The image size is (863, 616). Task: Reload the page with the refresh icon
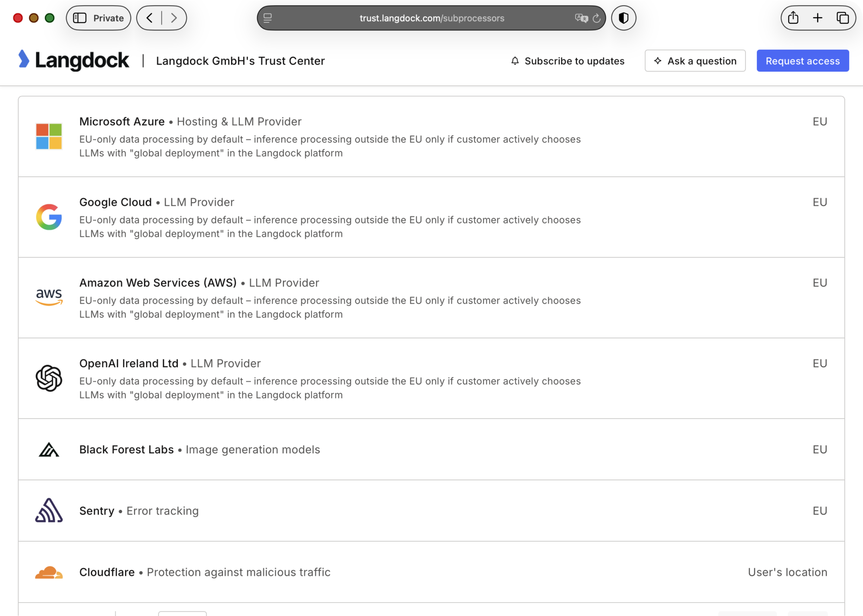pyautogui.click(x=597, y=18)
